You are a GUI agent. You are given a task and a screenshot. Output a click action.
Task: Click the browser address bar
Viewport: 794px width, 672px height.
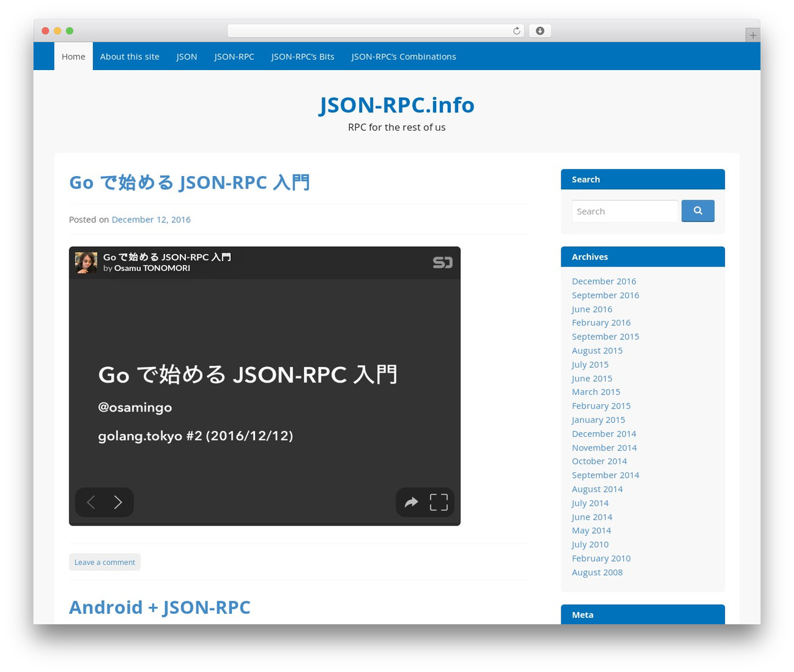tap(375, 31)
